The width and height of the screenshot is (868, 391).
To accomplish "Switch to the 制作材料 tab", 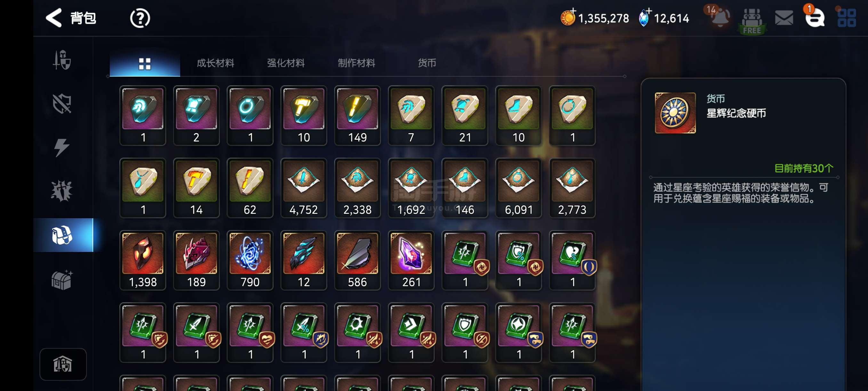I will coord(356,63).
